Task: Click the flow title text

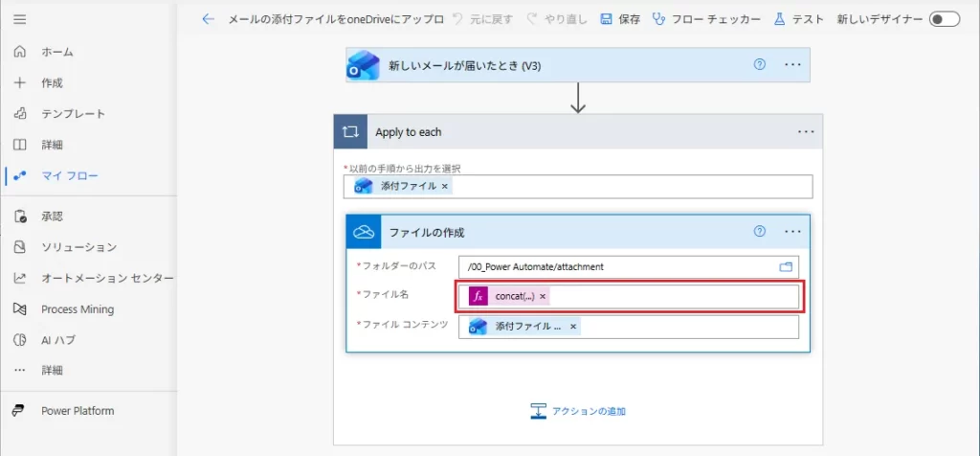Action: click(x=336, y=19)
